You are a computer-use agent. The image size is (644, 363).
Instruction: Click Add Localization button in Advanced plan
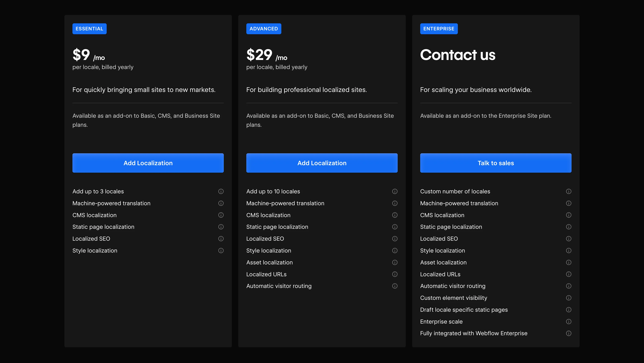(322, 163)
